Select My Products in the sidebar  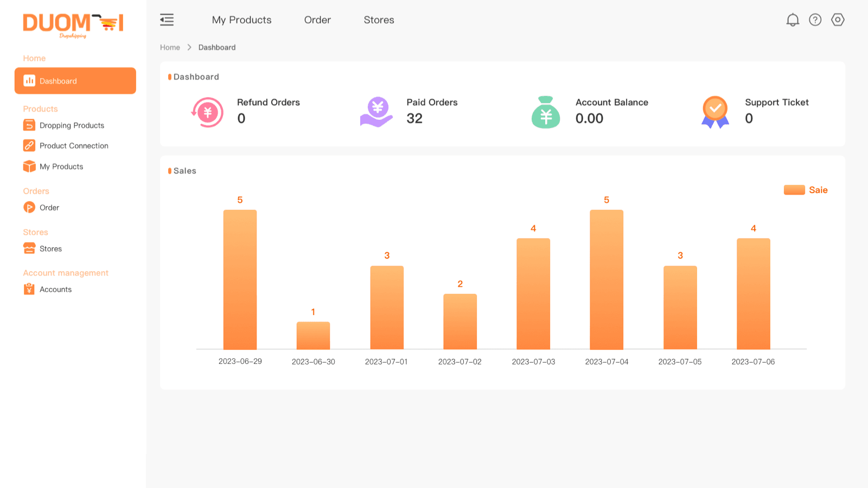click(61, 166)
